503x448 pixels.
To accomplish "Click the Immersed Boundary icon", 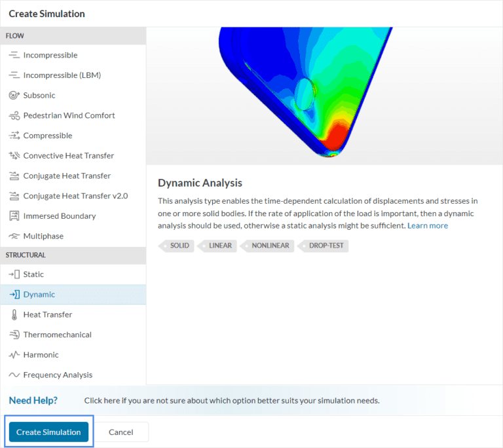I will point(14,216).
